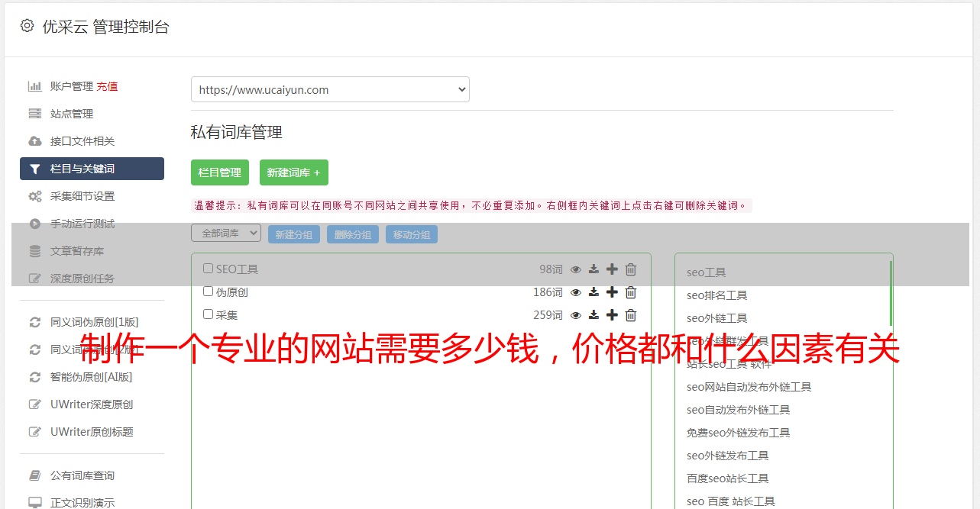980x509 pixels.
Task: Open 采集细节设置 in the sidebar
Action: (82, 196)
